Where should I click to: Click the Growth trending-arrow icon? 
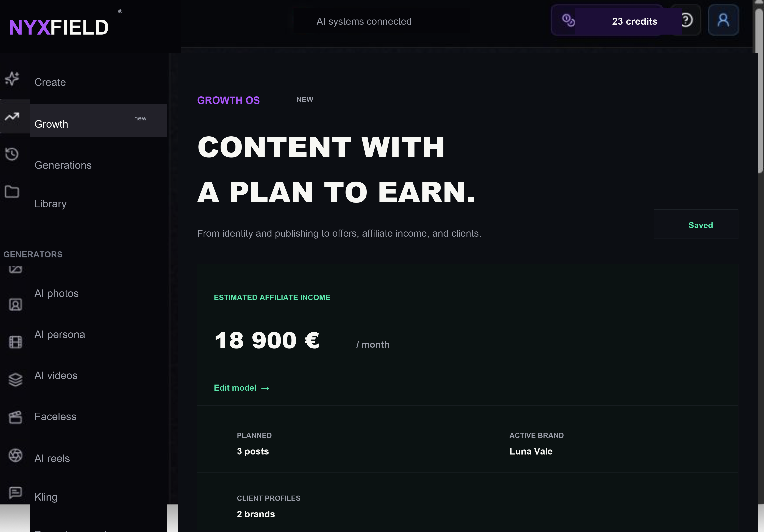[12, 117]
